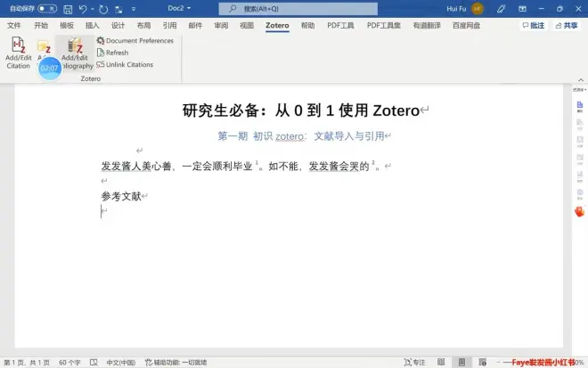Click the proofing check icon in status bar
Viewport: 588px width, 368px height.
94,363
